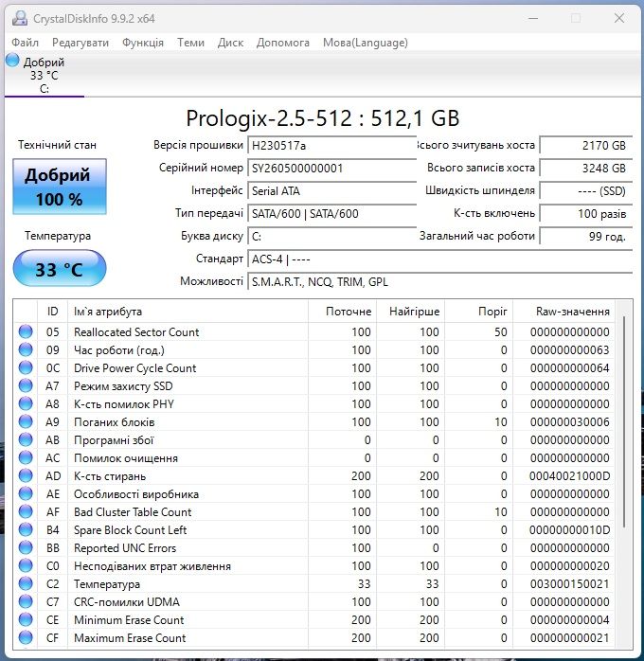644x661 pixels.
Task: Click status orb for К-сть стирань row
Action: (26, 475)
